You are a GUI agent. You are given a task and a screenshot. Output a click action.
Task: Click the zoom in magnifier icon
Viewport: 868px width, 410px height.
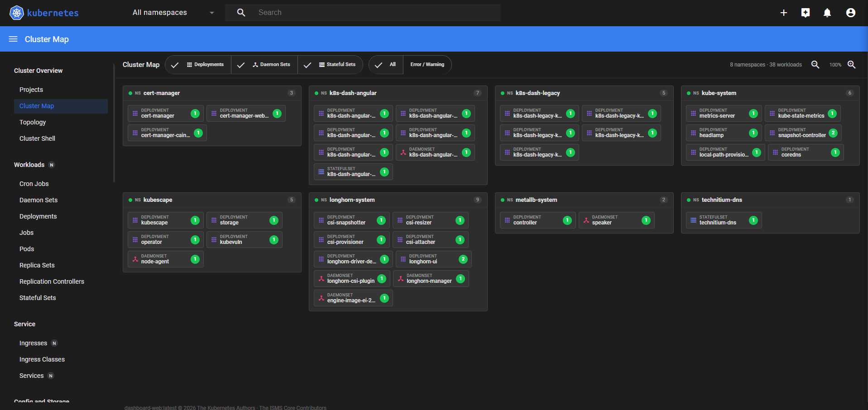tap(852, 65)
